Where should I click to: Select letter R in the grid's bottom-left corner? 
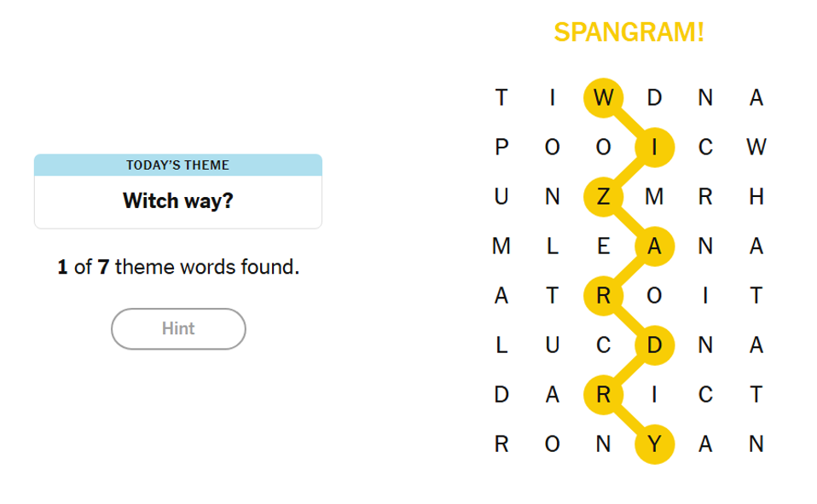501,444
